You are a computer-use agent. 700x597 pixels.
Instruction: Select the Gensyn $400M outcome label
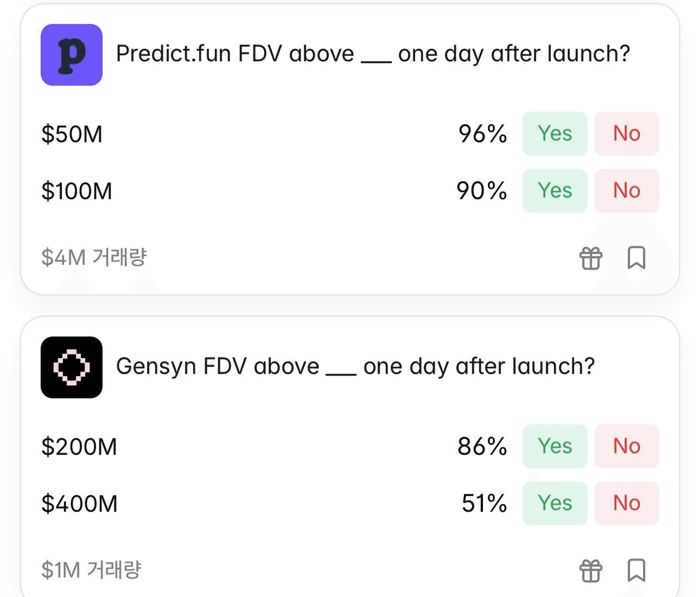coord(79,504)
